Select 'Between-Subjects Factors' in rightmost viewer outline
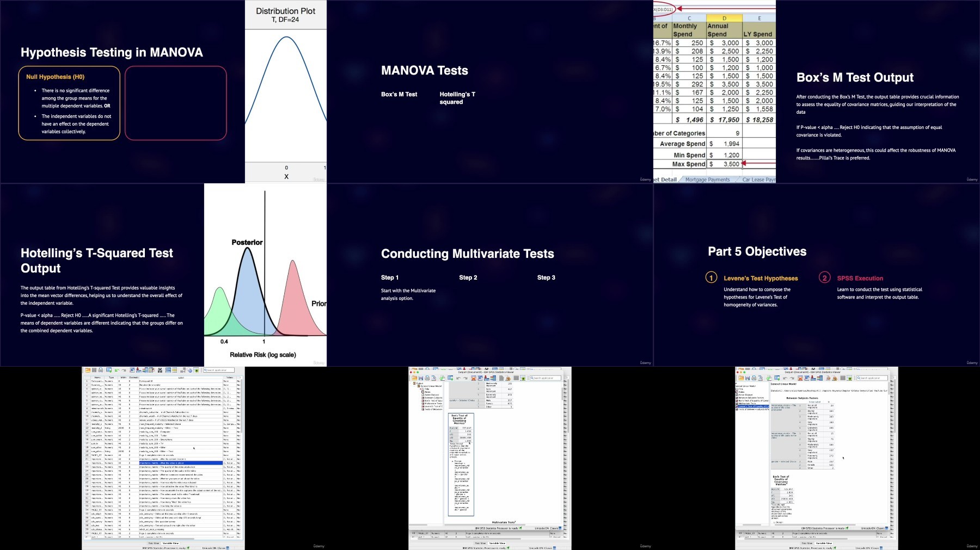Viewport: 980px width, 550px height. pos(751,398)
